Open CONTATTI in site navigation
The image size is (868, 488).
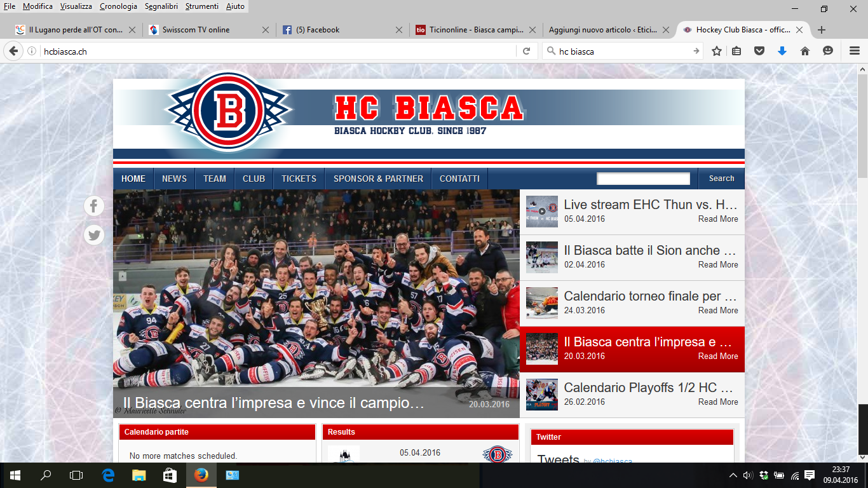coord(459,179)
